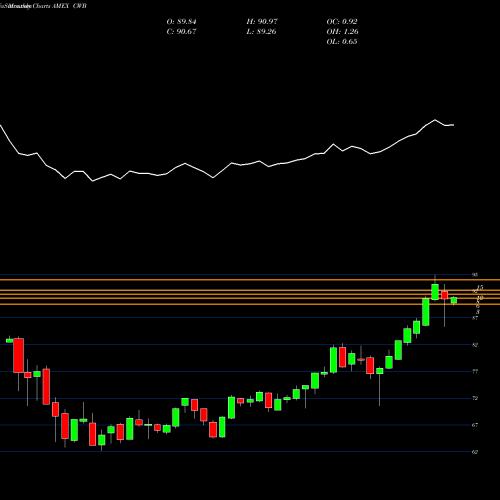Click the "Charts AMEX CWB" chart title

pos(59,6)
